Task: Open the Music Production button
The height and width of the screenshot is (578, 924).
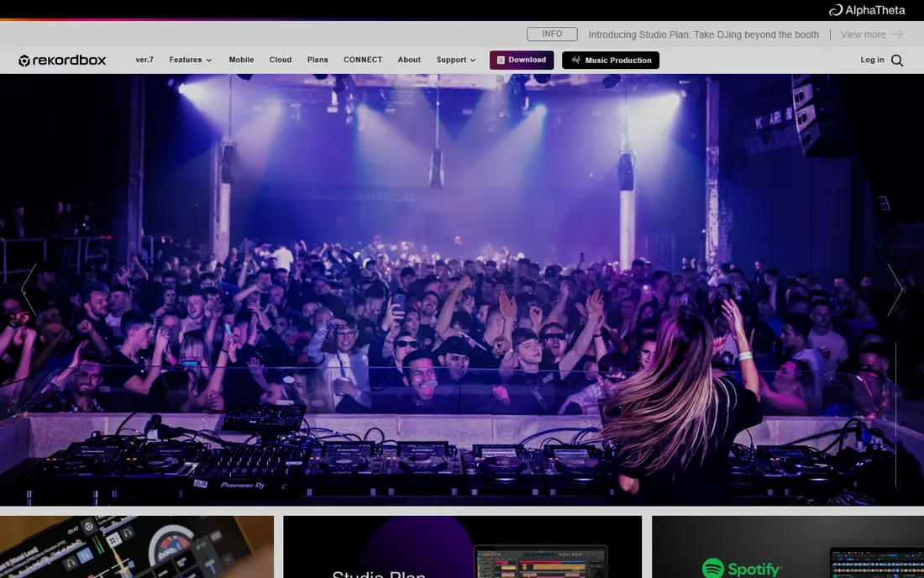Action: coord(611,60)
